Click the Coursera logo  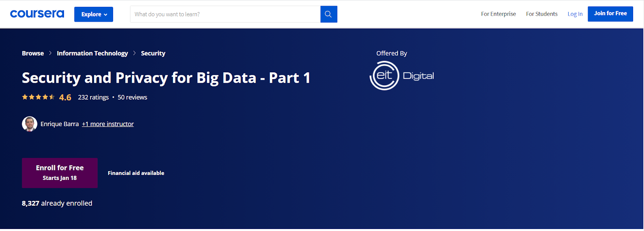click(x=37, y=14)
